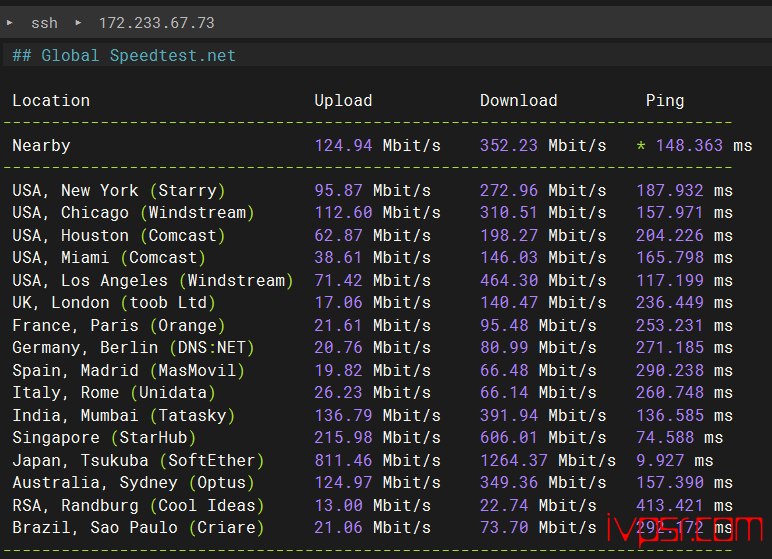This screenshot has width=772, height=559.
Task: Select Nearby upload value 124.94
Action: [x=343, y=146]
